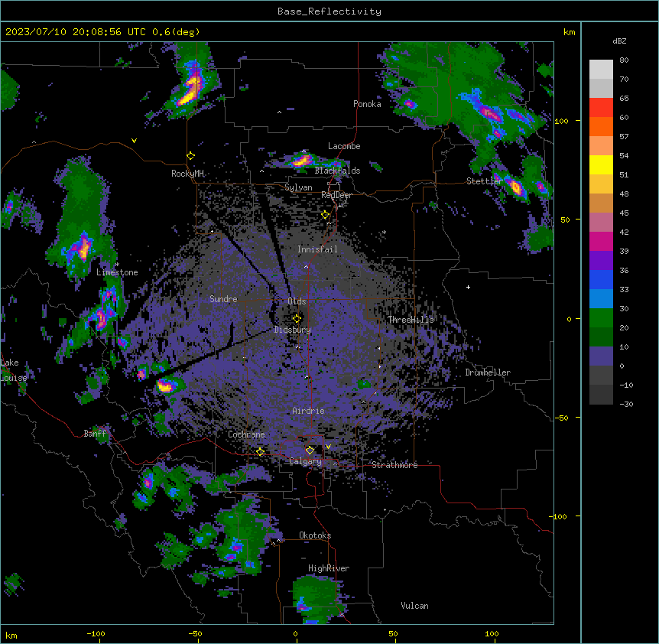The width and height of the screenshot is (659, 644).
Task: Click the Airdrie city label
Action: (308, 411)
